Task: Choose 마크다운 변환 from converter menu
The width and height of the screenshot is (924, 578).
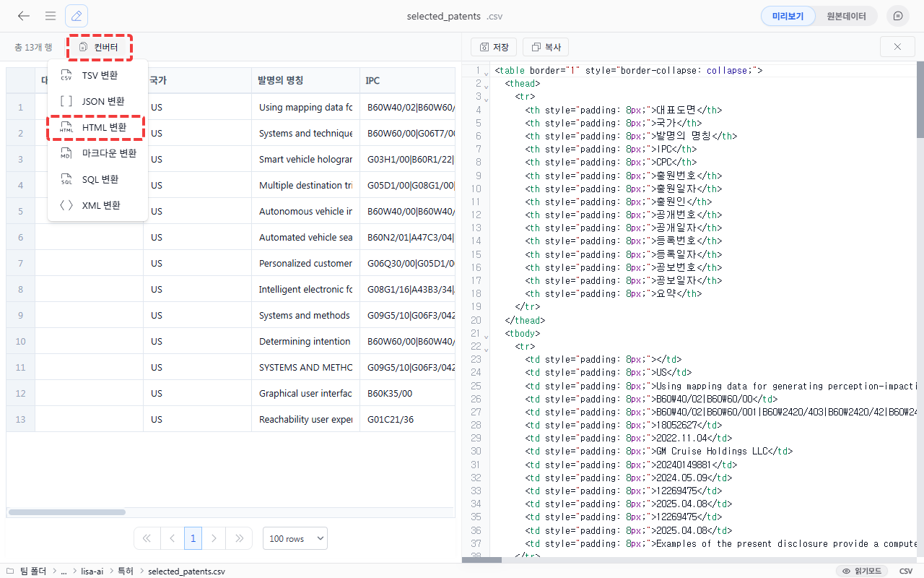Action: (x=97, y=153)
